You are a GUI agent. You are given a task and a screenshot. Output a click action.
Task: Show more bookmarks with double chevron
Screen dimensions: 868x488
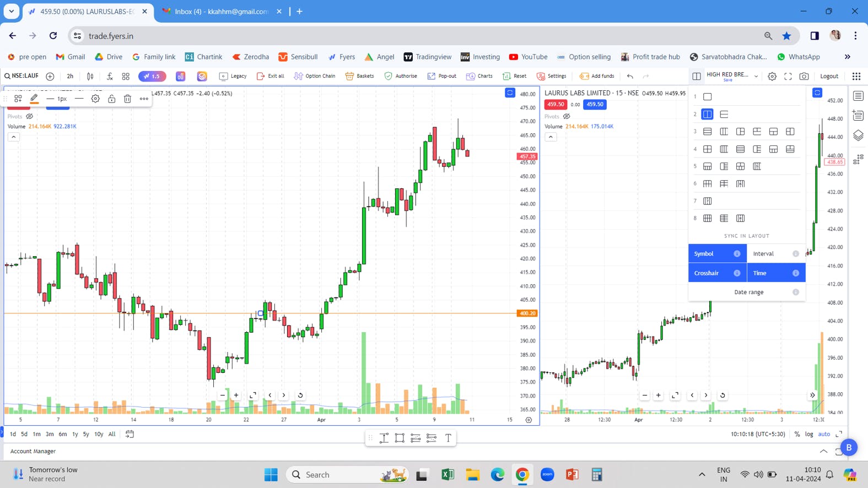[848, 57]
